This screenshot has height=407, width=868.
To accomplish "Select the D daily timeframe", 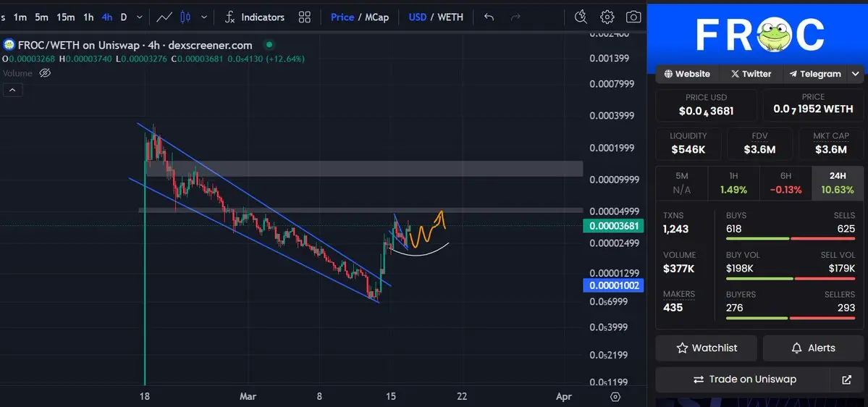I will (x=124, y=17).
